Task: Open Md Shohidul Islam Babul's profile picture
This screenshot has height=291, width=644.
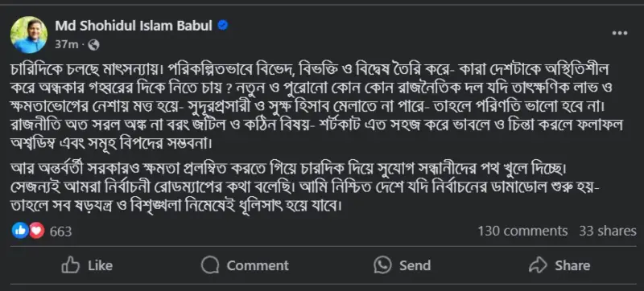Action: coord(29,35)
